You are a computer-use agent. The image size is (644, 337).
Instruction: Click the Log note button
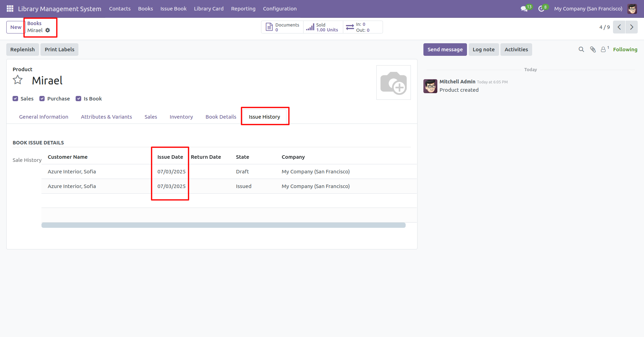(x=484, y=50)
